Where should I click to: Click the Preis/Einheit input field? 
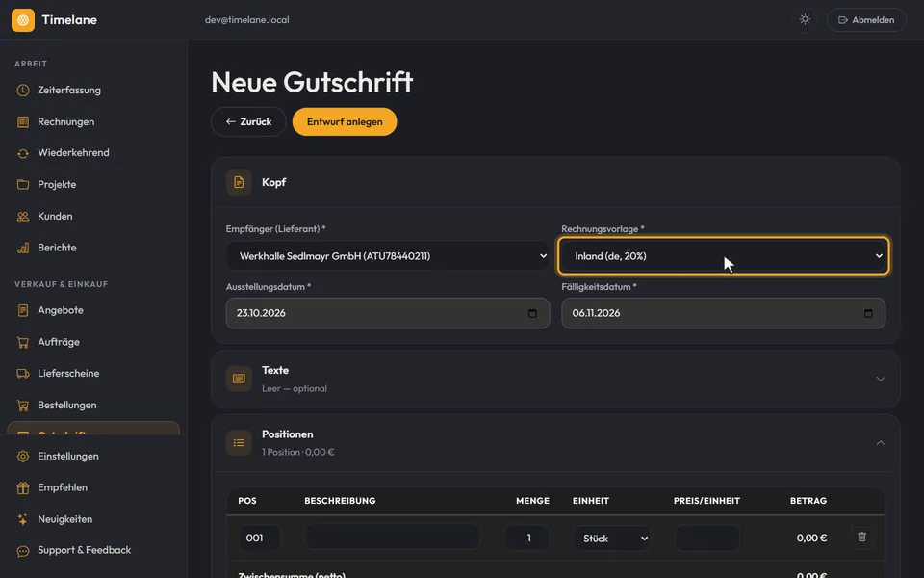[707, 538]
